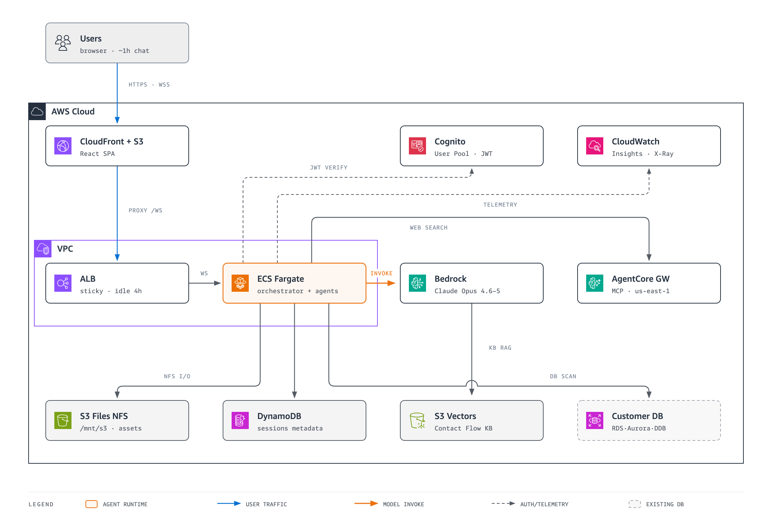Click the DynamoDB database icon
The image size is (772, 532).
click(240, 420)
